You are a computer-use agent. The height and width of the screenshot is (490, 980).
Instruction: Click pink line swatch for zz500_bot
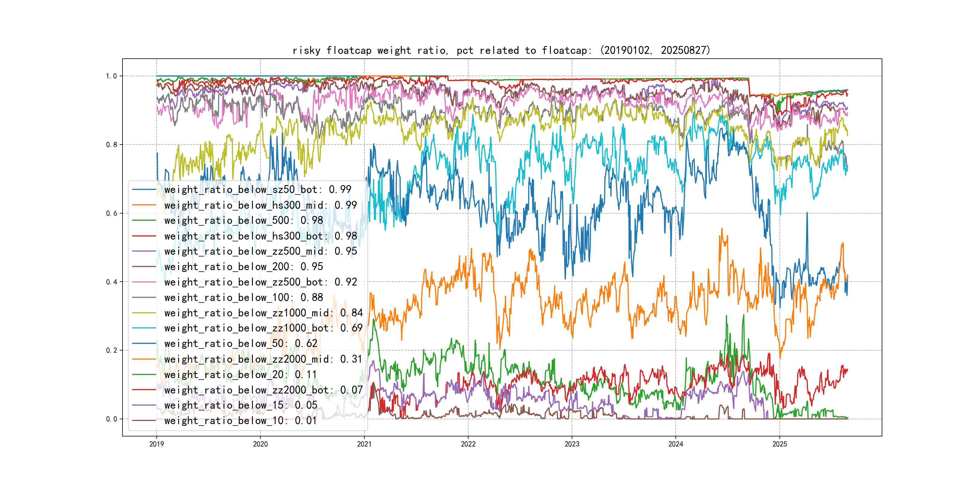tap(144, 282)
